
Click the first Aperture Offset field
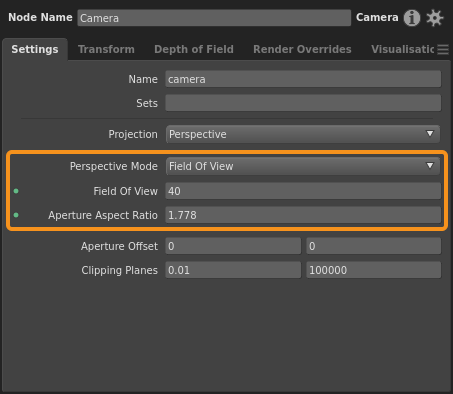click(233, 246)
